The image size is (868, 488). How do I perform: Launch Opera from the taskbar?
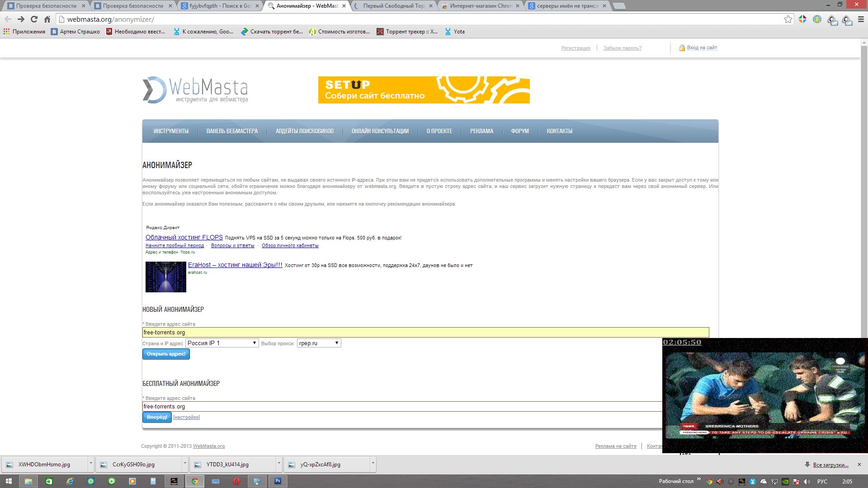pyautogui.click(x=236, y=481)
